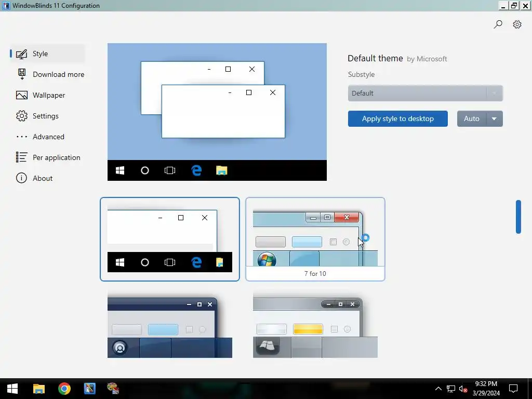The image size is (532, 399).
Task: Open the notification center icon
Action: (513, 389)
